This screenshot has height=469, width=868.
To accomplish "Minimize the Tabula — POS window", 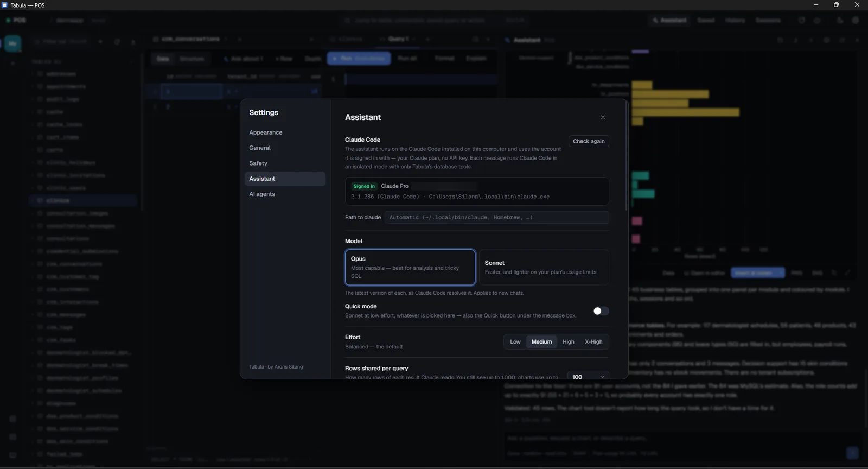I will 816,5.
